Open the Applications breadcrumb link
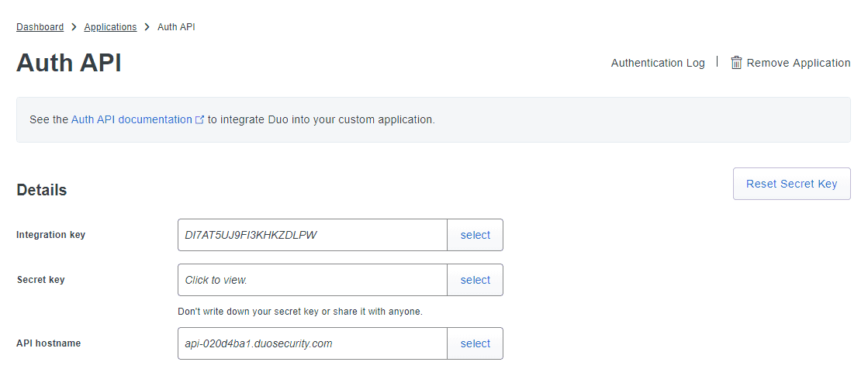This screenshot has height=369, width=868. 110,27
